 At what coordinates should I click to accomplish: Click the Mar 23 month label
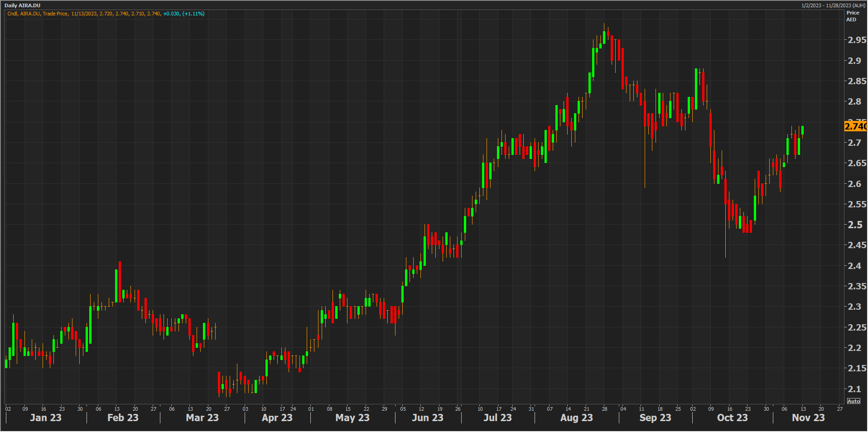(x=202, y=418)
